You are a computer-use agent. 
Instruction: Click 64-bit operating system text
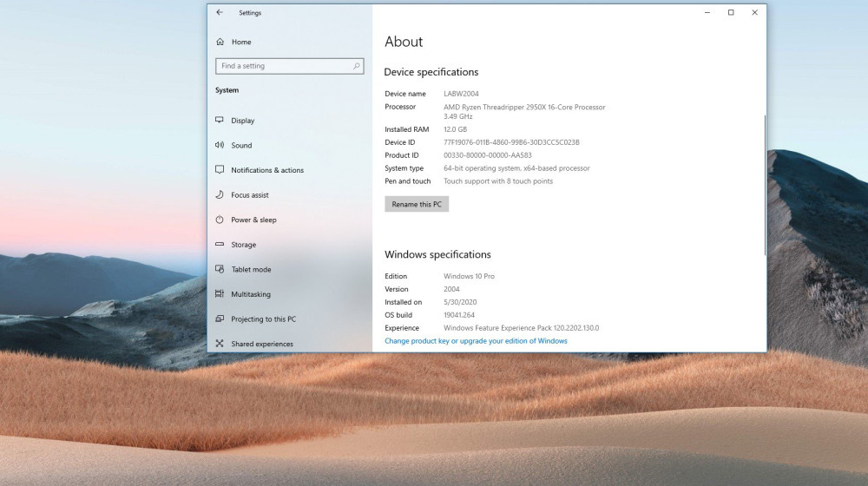pyautogui.click(x=516, y=168)
